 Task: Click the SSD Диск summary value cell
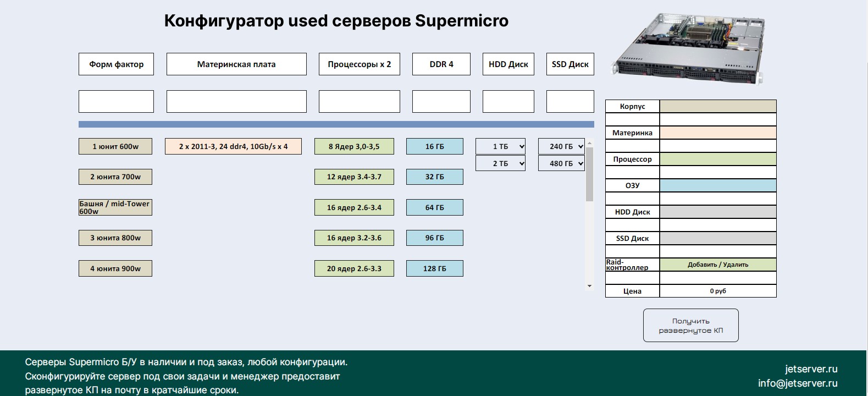point(718,238)
